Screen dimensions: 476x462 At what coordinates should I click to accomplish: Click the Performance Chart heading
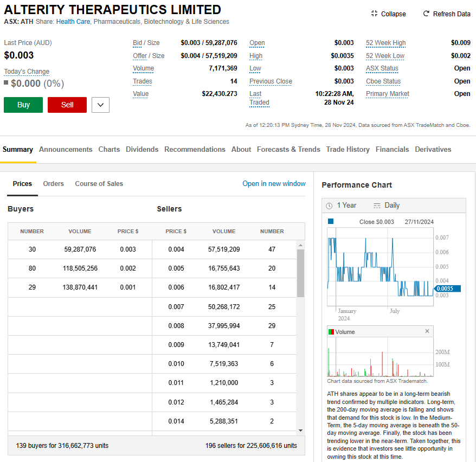pos(357,185)
